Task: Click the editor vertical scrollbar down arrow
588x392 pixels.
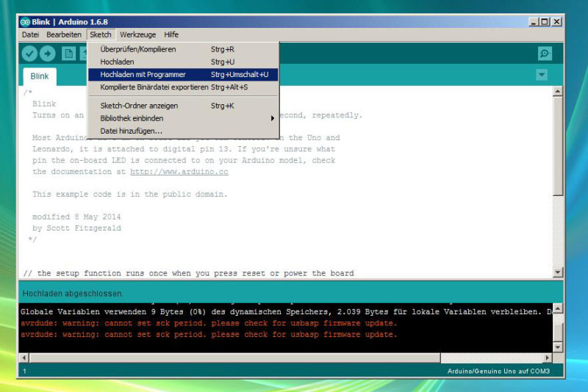Action: 557,272
